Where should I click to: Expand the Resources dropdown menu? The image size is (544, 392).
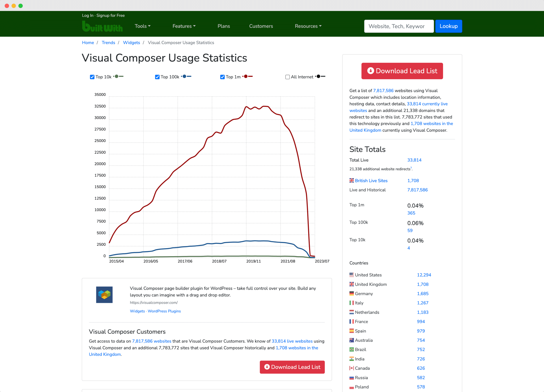(308, 26)
